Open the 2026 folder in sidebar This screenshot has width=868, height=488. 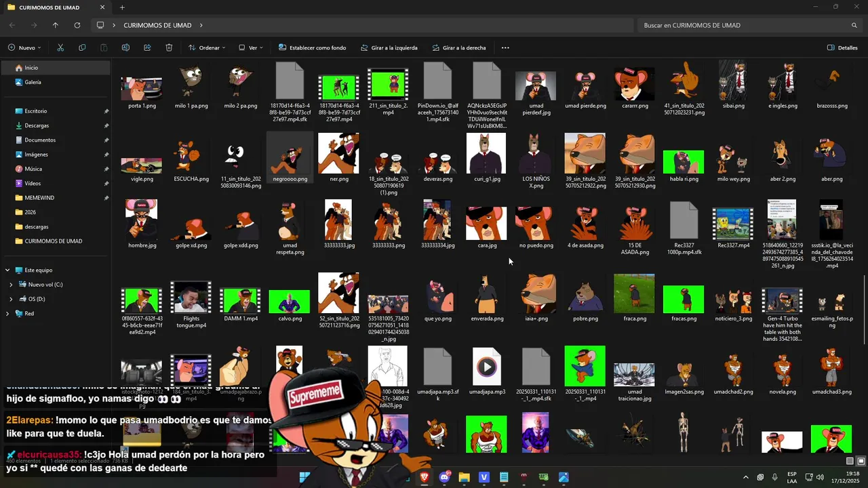(x=56, y=212)
